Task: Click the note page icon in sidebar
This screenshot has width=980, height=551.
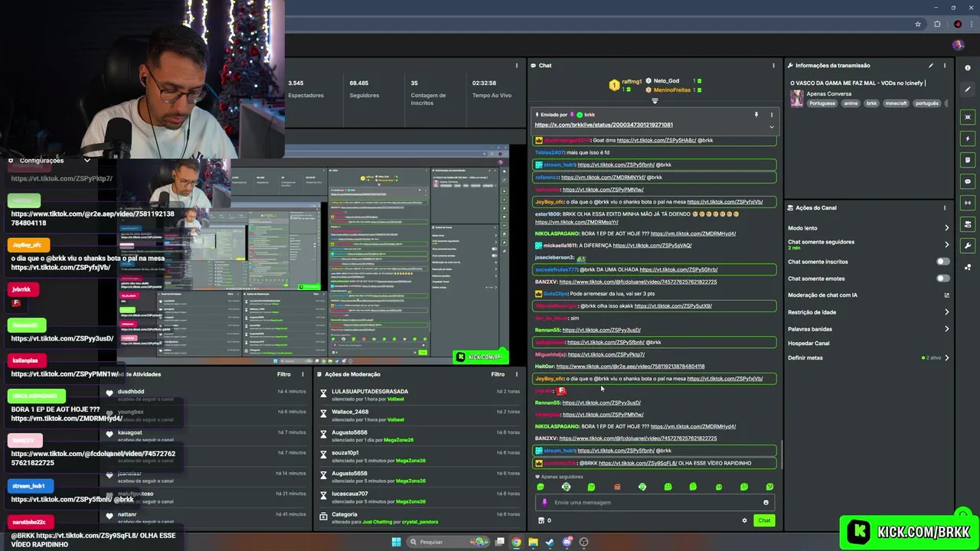Action: pos(968,160)
